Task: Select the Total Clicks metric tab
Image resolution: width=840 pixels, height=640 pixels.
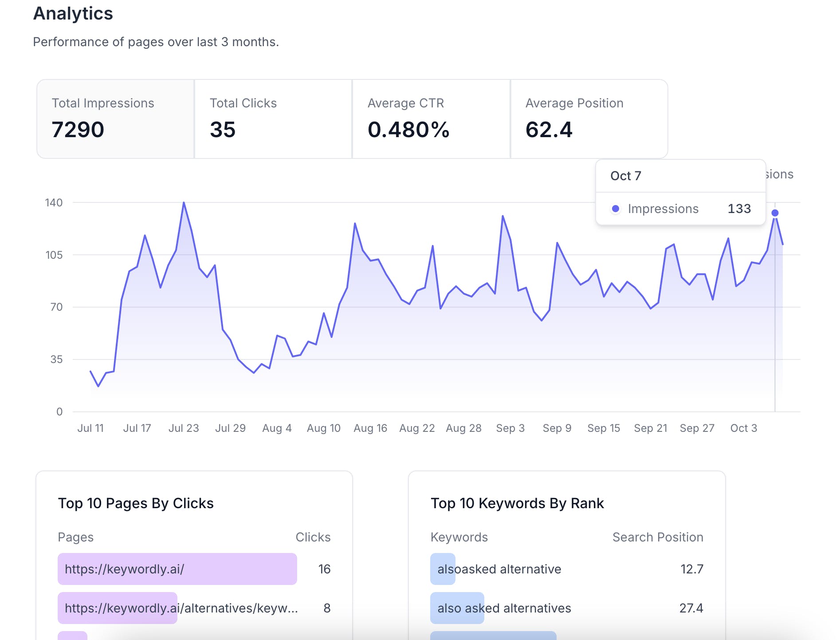Action: point(273,119)
